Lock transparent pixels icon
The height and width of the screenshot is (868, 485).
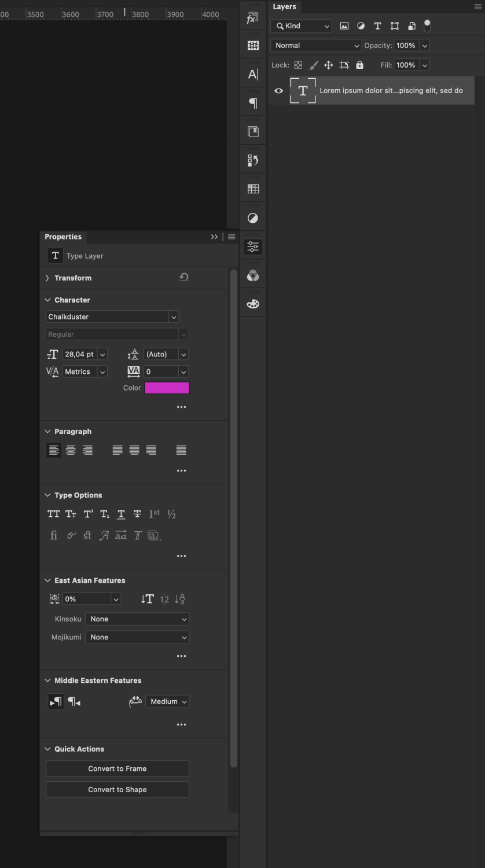pyautogui.click(x=298, y=65)
